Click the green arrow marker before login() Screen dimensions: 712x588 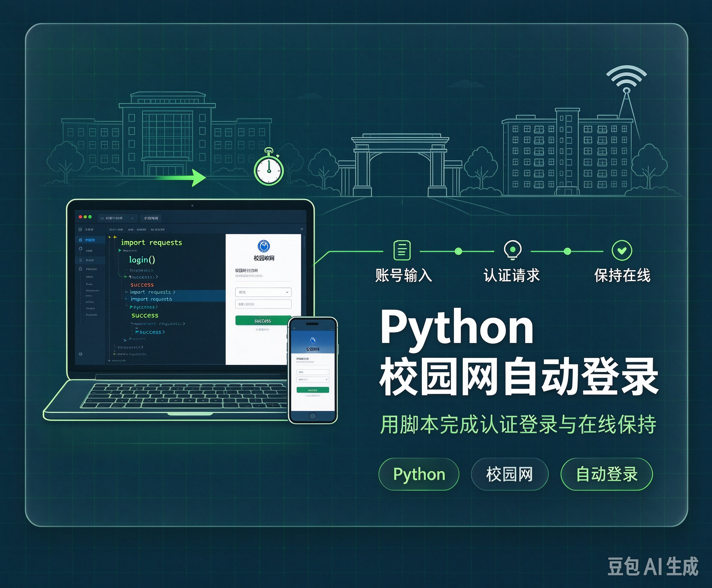click(120, 251)
